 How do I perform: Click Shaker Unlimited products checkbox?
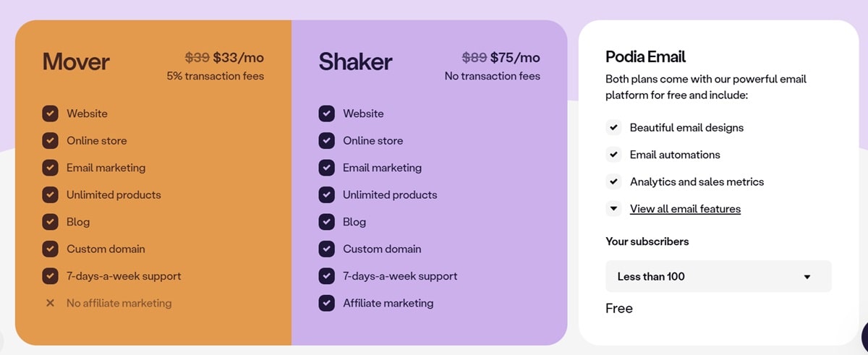pos(326,194)
